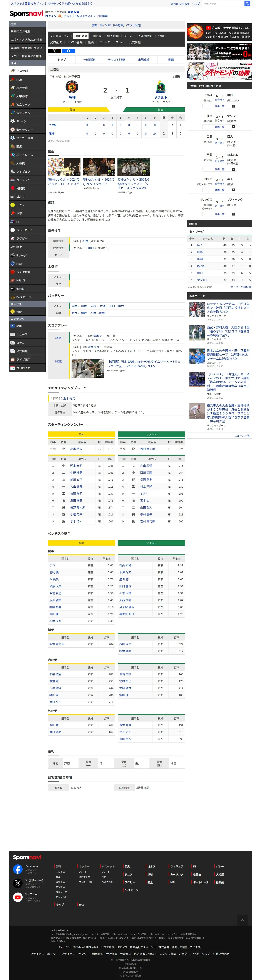Go to 競馬 horse racing section
This screenshot has height=980, width=261.
pyautogui.click(x=27, y=146)
